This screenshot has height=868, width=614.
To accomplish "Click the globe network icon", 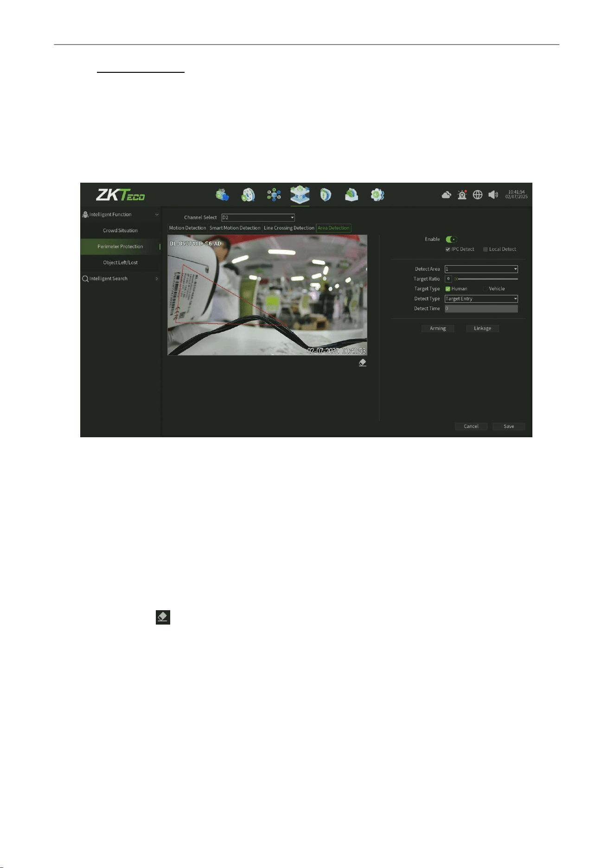I will (x=478, y=195).
